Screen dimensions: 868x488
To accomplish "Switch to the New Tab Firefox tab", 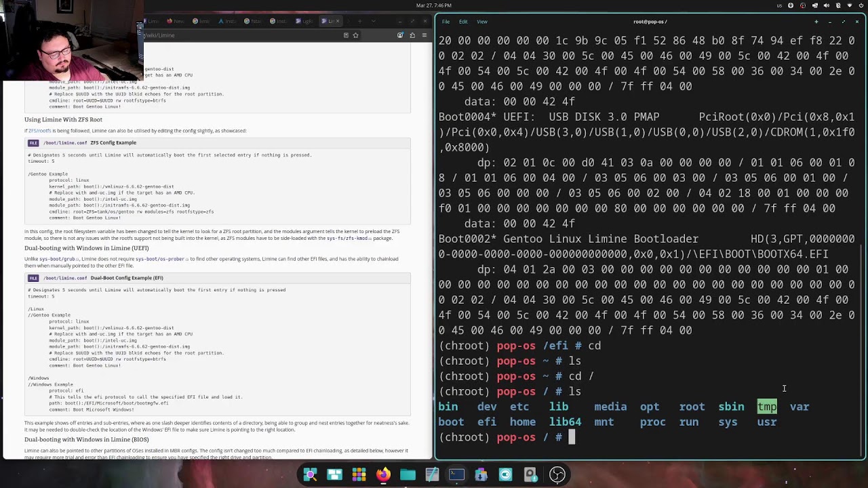I will (x=176, y=21).
